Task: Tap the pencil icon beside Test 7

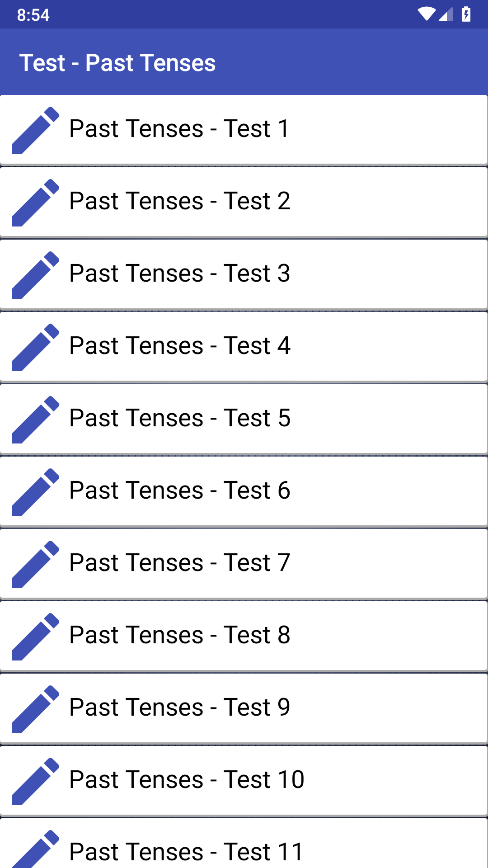Action: coord(35,564)
